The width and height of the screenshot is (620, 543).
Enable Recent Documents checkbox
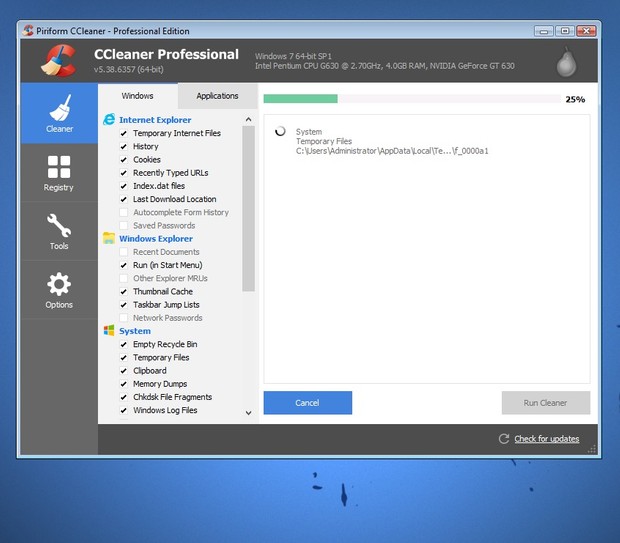[x=124, y=252]
